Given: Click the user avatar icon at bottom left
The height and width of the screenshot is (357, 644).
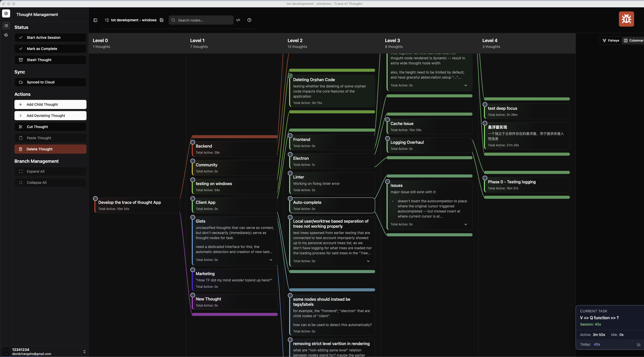Looking at the screenshot, I should click(6, 352).
